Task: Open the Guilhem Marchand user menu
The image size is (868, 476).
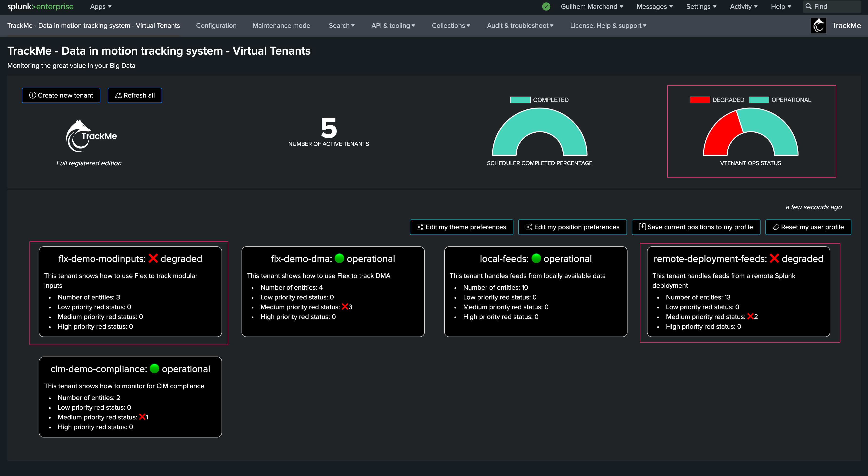Action: [592, 6]
